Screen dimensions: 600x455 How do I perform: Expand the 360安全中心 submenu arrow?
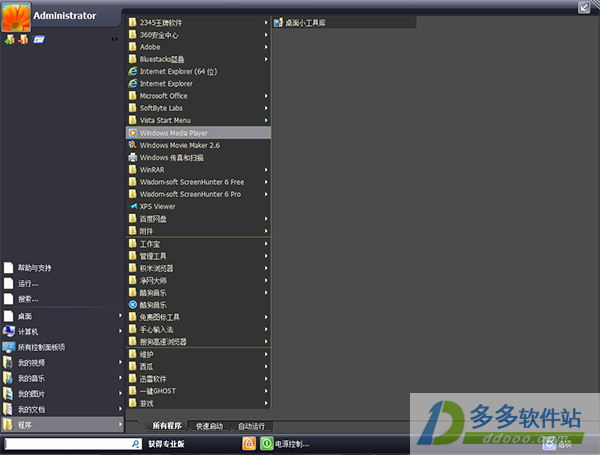(x=266, y=35)
